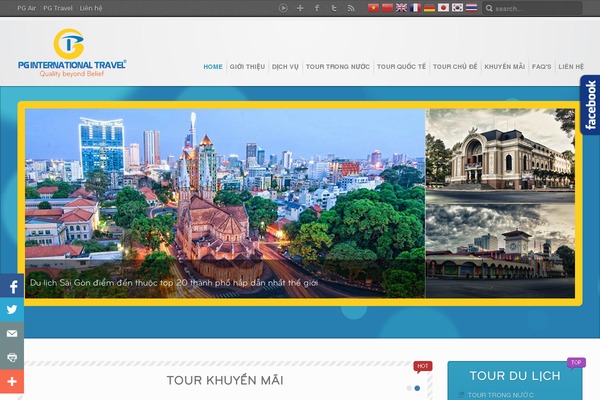This screenshot has height=400, width=600.
Task: Open the DỊCH VỤ menu
Action: (x=285, y=67)
